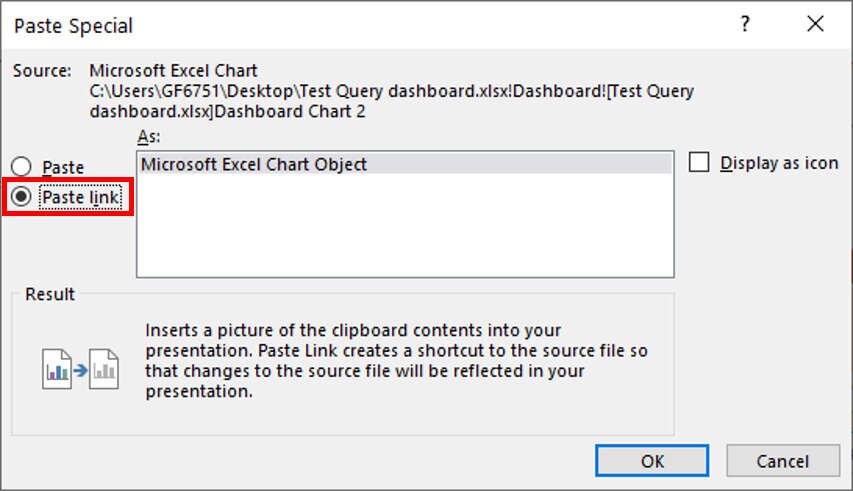Click empty area of the As list box
853x491 pixels.
click(404, 230)
